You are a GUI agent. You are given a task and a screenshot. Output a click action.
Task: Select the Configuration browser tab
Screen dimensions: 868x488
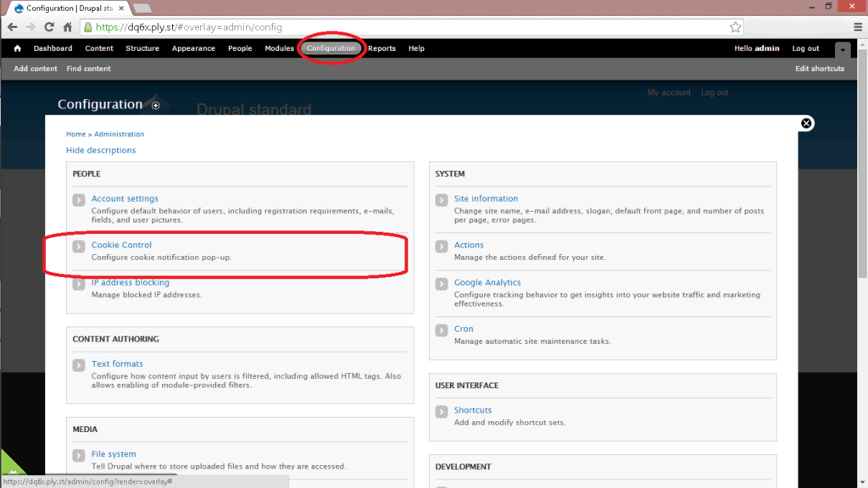69,8
